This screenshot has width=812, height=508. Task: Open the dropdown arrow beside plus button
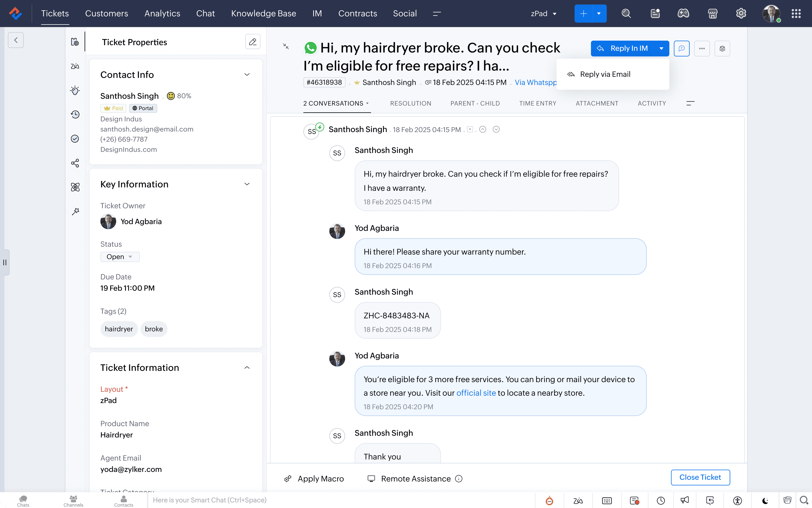[x=599, y=13]
